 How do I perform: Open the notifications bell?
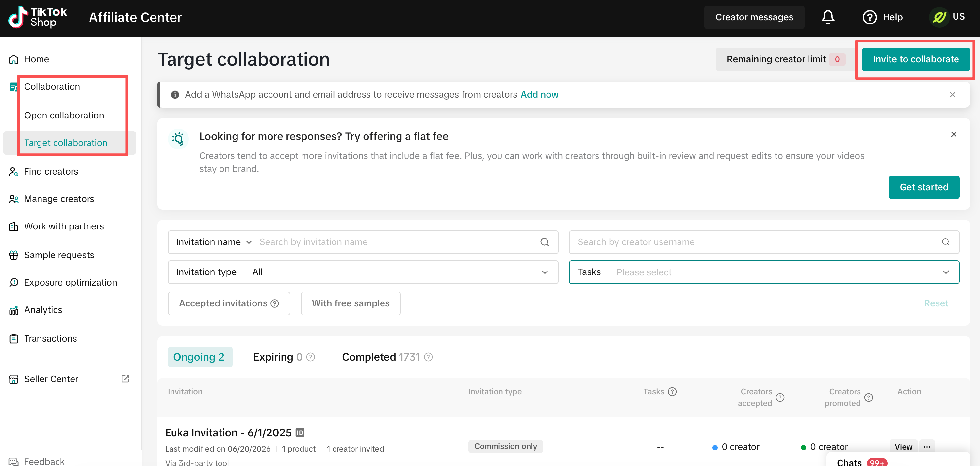coord(828,17)
